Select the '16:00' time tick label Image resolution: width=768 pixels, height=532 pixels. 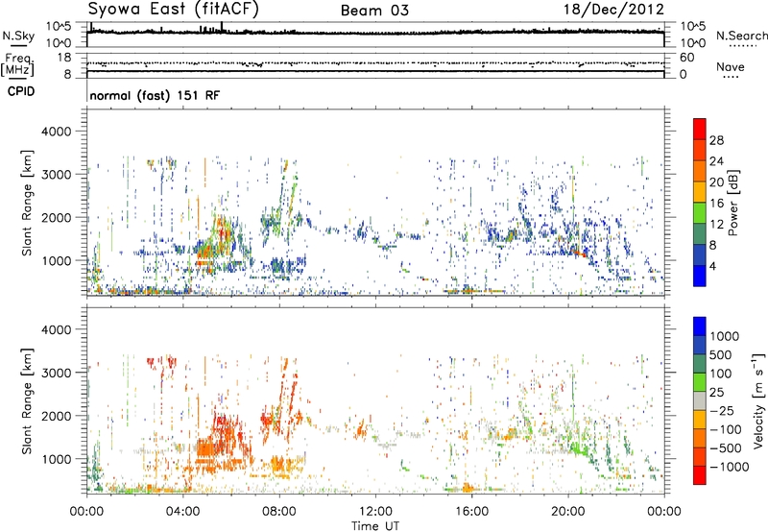click(x=471, y=512)
